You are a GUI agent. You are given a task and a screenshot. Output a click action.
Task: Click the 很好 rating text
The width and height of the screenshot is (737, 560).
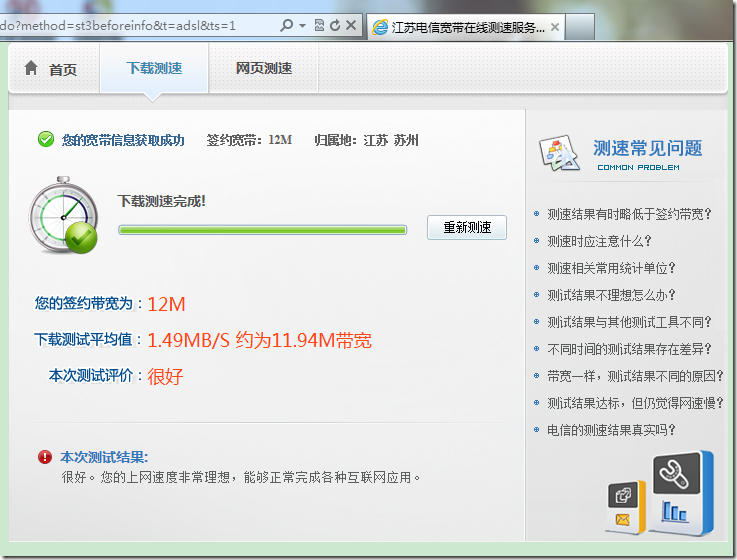(x=165, y=377)
